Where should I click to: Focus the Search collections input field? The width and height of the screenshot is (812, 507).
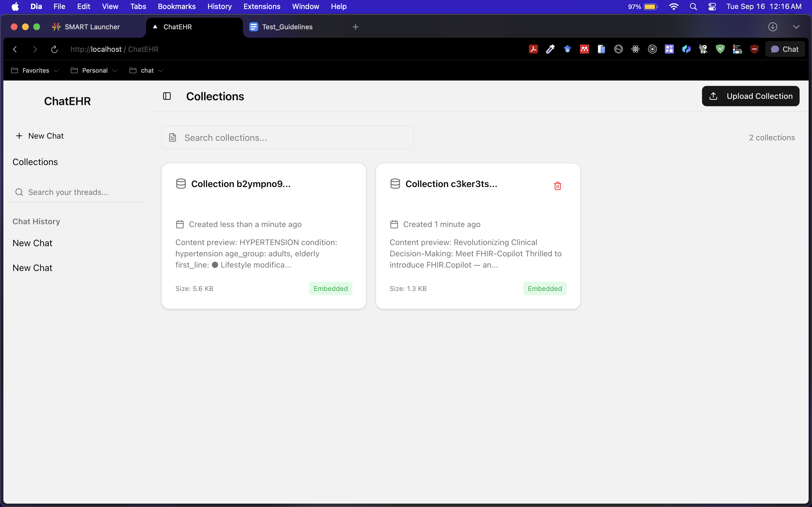pos(292,137)
